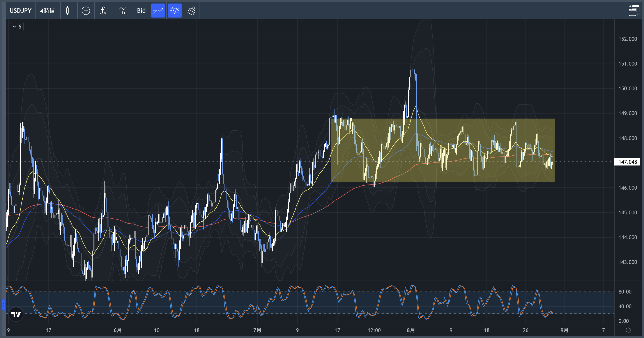Click the 145.000 price axis label

628,212
